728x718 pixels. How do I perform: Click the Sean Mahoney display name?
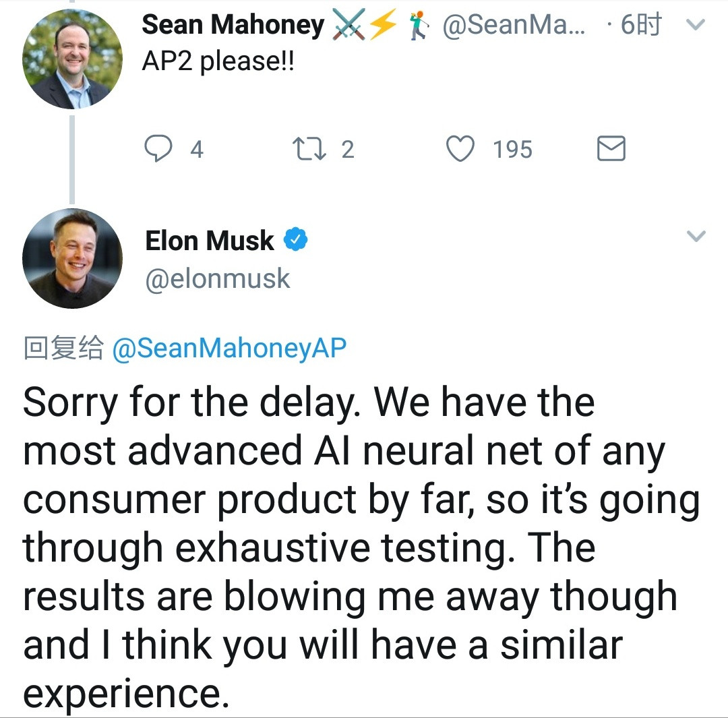point(233,26)
